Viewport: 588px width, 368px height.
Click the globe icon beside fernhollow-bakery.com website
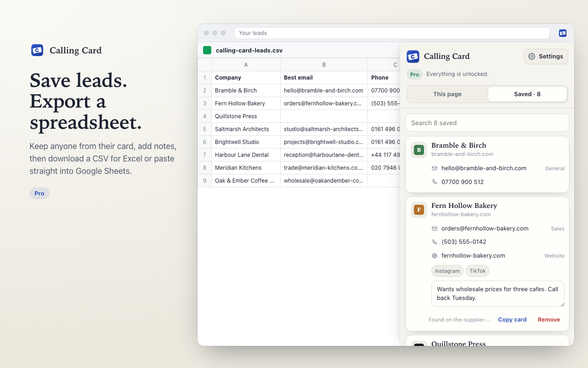435,256
